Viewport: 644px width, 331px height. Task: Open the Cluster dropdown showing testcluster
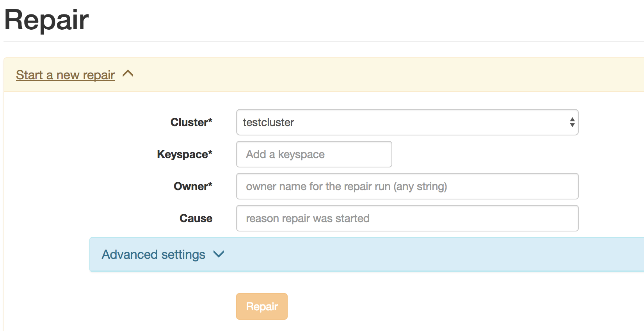[x=407, y=122]
